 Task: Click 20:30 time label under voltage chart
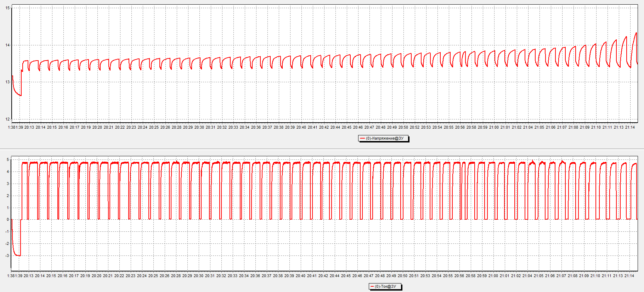click(199, 127)
